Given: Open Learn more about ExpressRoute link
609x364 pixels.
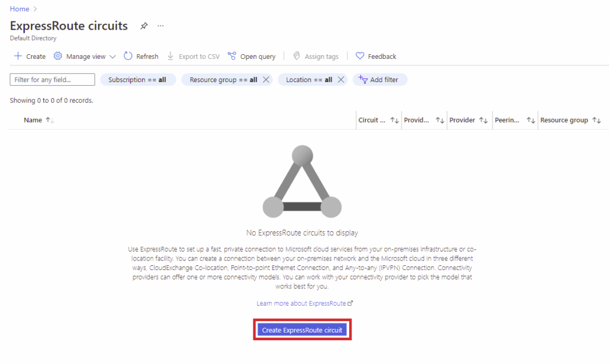Looking at the screenshot, I should pos(301,303).
